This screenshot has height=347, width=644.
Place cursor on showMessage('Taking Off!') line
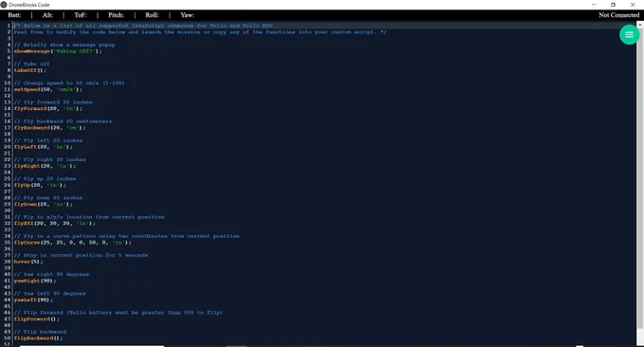coord(58,51)
